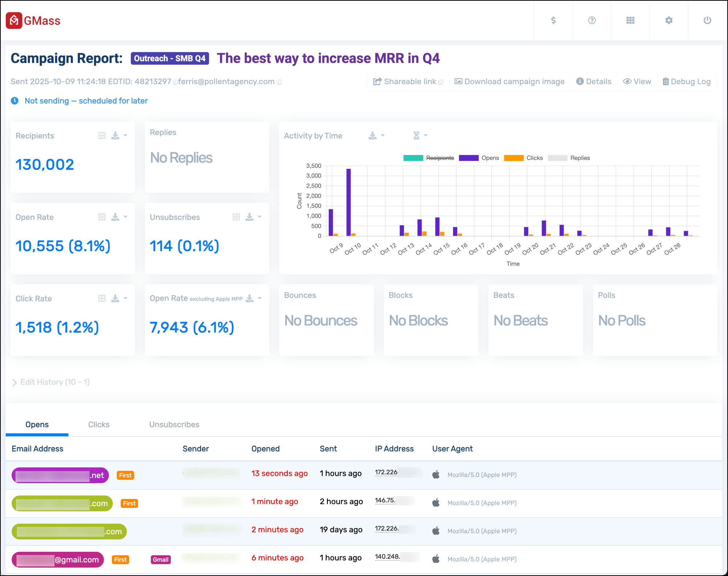
Task: Toggle the Opens series in chart legend
Action: tap(490, 158)
